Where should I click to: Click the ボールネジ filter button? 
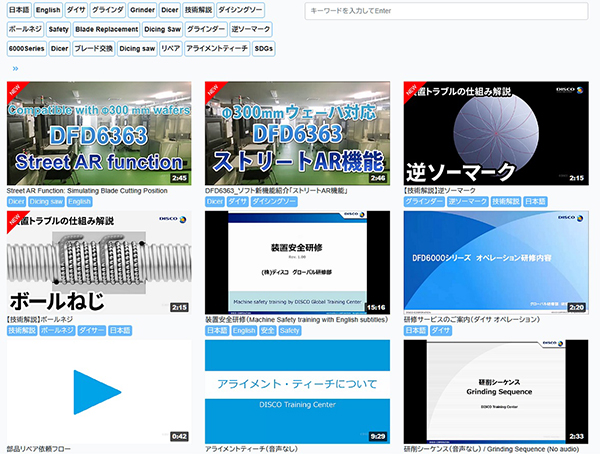(25, 29)
